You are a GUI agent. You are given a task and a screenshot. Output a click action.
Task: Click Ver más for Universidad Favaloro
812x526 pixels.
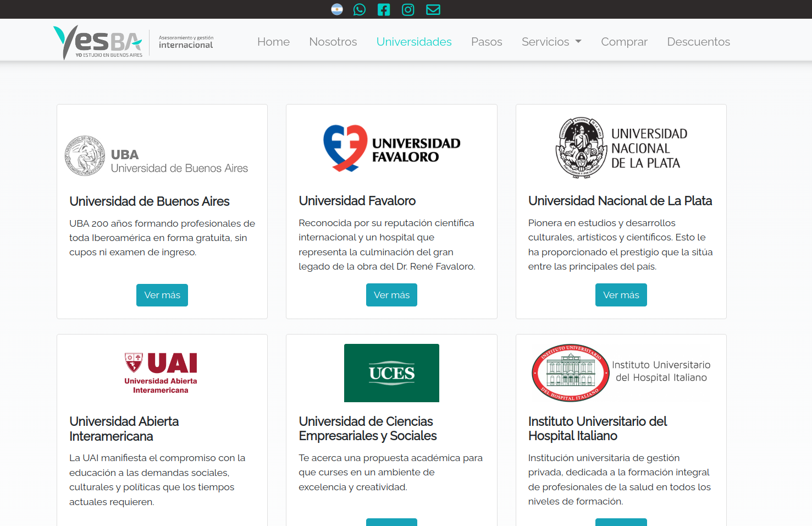pyautogui.click(x=391, y=295)
